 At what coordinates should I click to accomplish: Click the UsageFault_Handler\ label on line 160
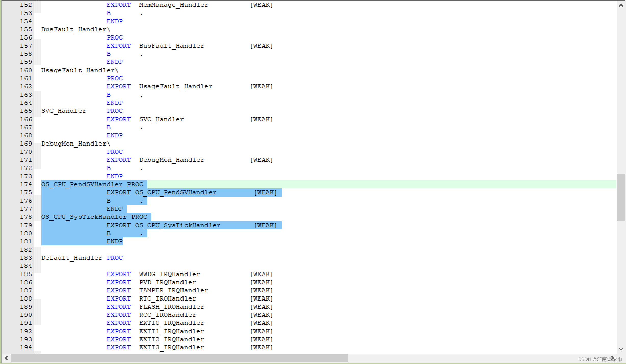click(80, 70)
